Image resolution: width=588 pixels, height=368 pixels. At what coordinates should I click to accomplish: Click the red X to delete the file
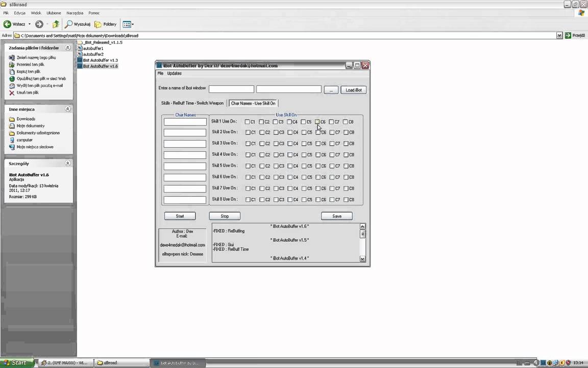coord(12,93)
